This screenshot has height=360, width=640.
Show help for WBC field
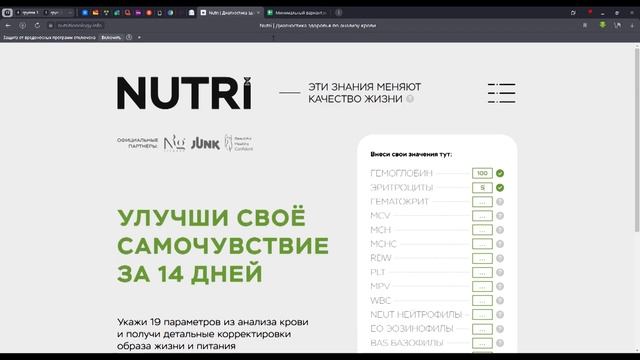pos(500,300)
